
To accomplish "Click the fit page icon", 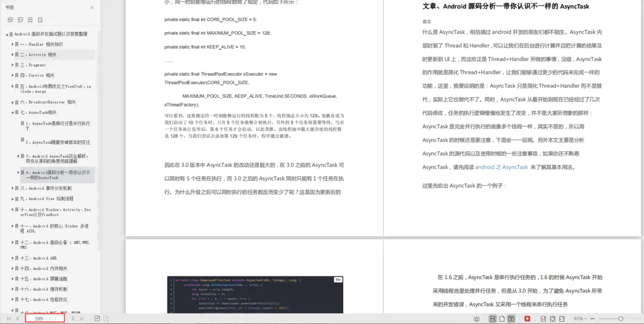I will [x=553, y=319].
